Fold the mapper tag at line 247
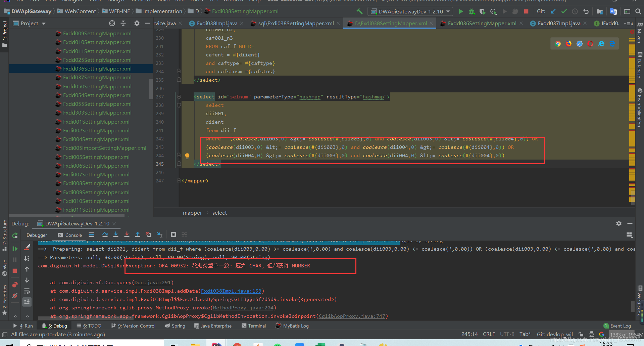644x346 pixels. pyautogui.click(x=179, y=181)
